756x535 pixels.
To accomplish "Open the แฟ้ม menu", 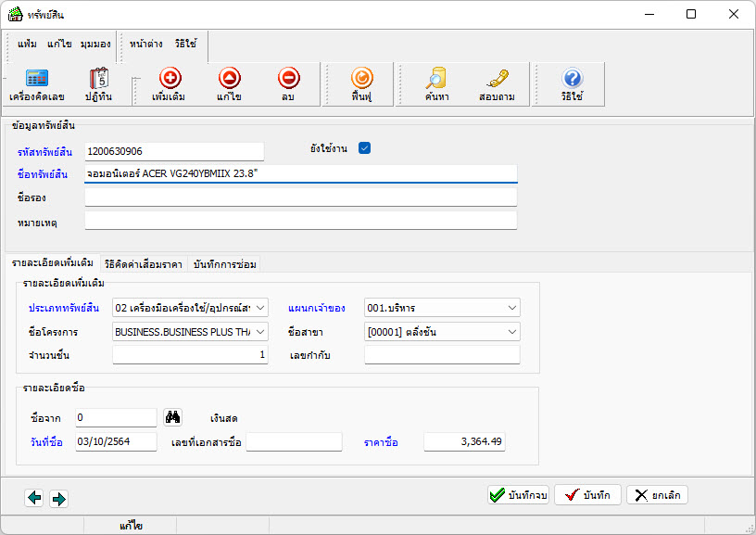I will click(27, 44).
